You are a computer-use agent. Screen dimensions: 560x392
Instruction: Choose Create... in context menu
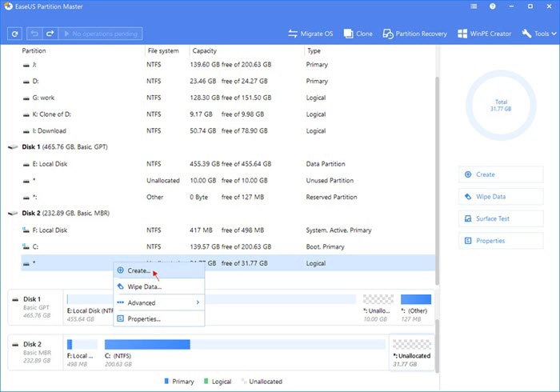coord(159,270)
